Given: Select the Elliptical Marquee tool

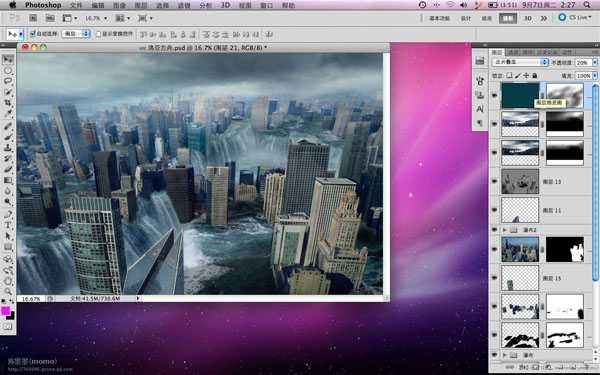Looking at the screenshot, I should [x=8, y=71].
